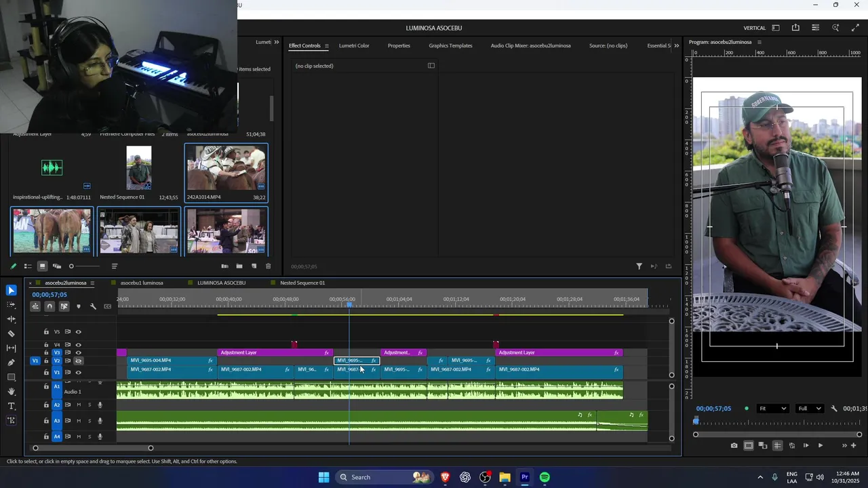Switch to asocebu1 luminosa sequence tab
Image resolution: width=868 pixels, height=488 pixels.
click(x=142, y=283)
